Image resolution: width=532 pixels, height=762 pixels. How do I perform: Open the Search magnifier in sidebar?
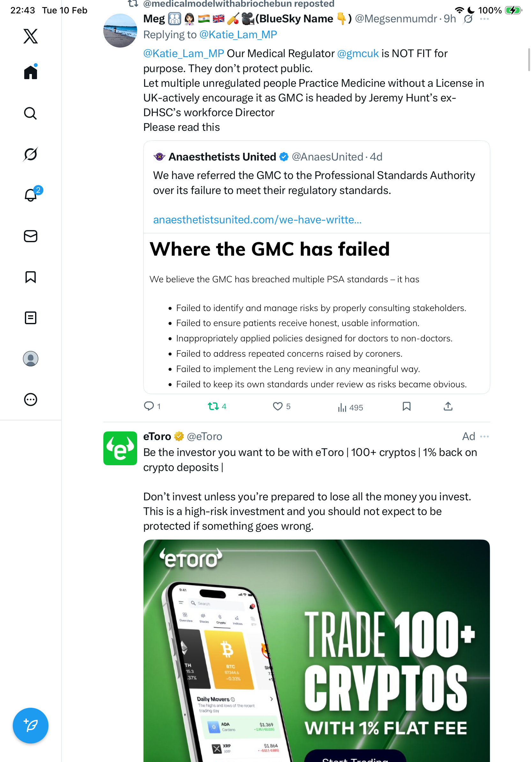tap(31, 113)
